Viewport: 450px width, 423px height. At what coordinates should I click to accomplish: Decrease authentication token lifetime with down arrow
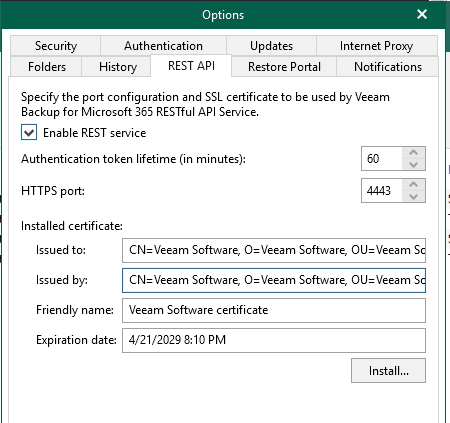pyautogui.click(x=414, y=164)
